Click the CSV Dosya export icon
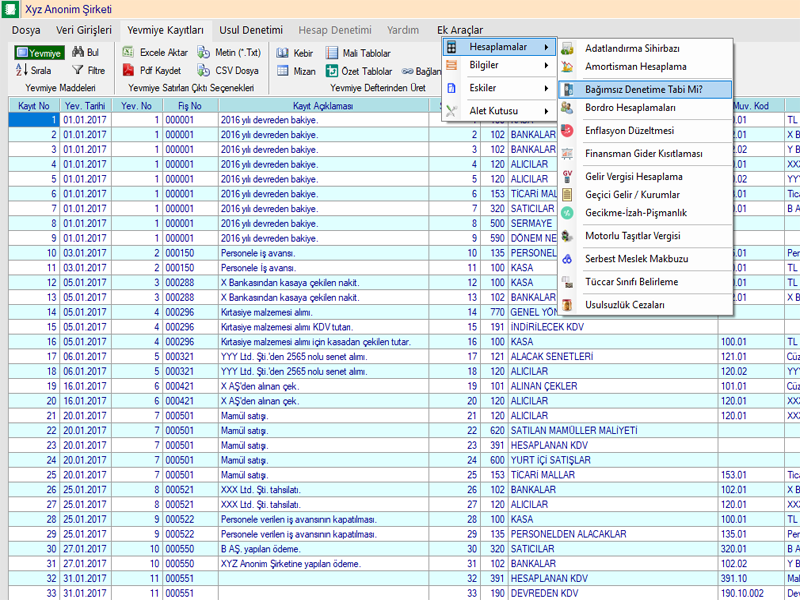 click(x=204, y=71)
